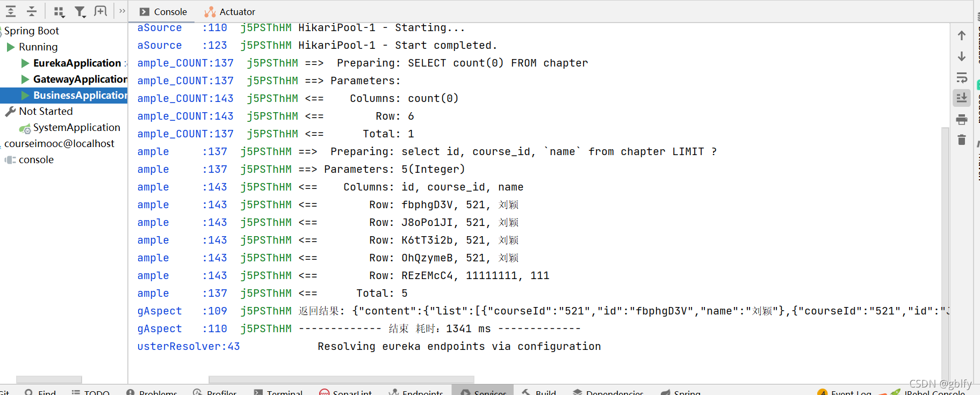Click the Expand All toolbar icon

[x=11, y=11]
